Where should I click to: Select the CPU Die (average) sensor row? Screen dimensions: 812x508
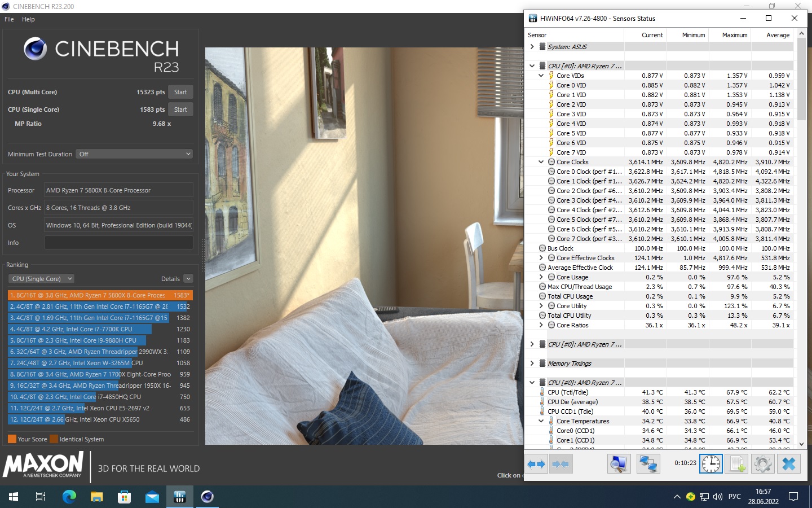click(660, 402)
